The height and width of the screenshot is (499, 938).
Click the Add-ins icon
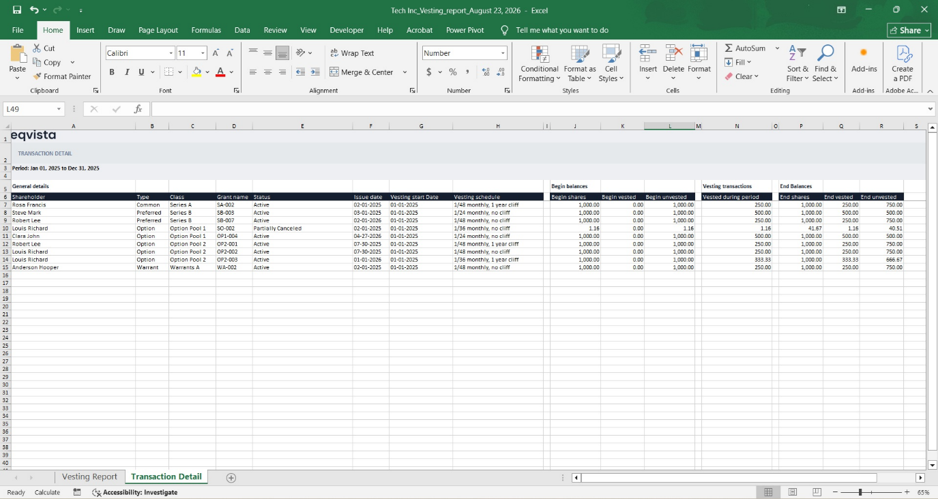(x=863, y=53)
